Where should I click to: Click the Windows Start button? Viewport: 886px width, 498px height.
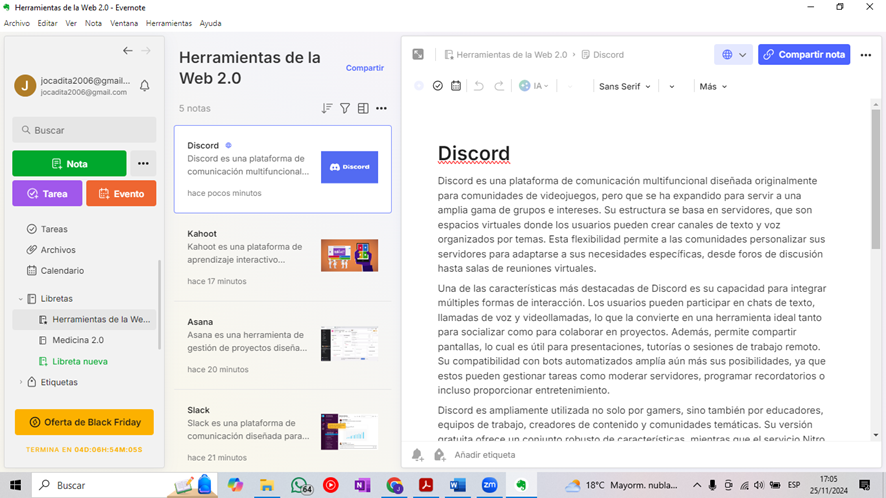pyautogui.click(x=15, y=485)
